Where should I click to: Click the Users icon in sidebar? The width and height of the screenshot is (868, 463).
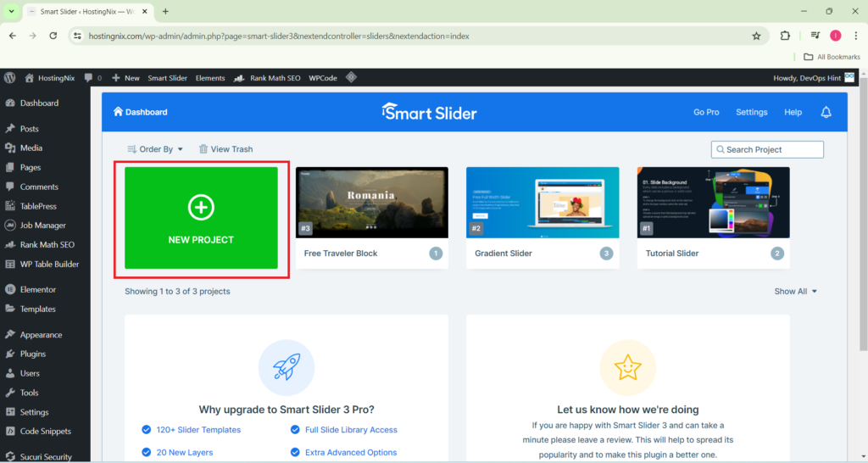tap(10, 373)
